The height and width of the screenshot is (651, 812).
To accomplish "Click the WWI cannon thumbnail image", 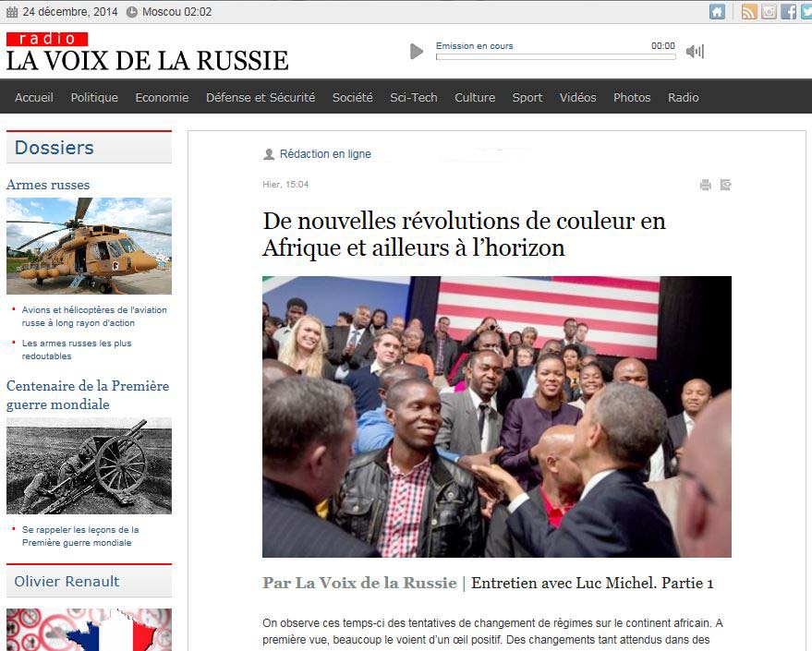I will (89, 465).
